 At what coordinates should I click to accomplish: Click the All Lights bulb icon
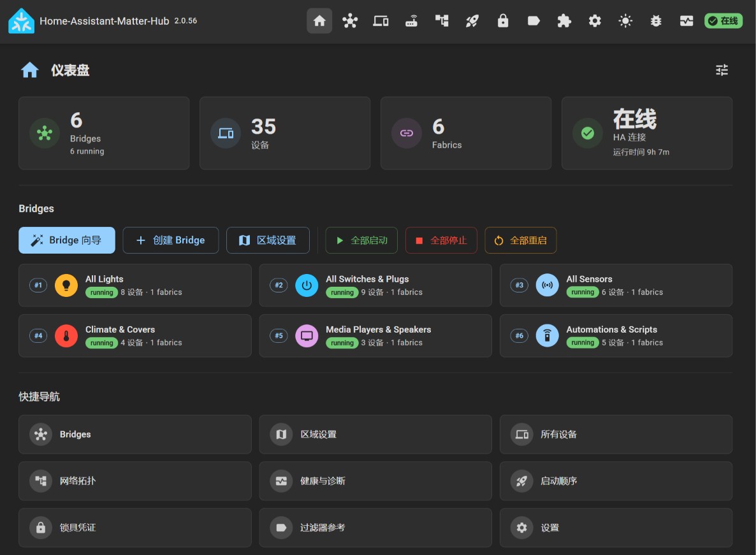(66, 285)
